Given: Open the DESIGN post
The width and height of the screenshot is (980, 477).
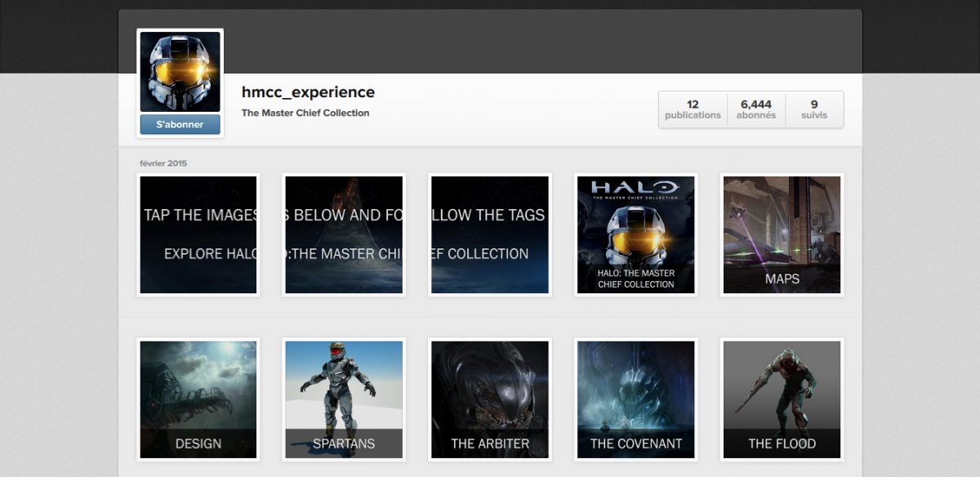Looking at the screenshot, I should pos(198,399).
